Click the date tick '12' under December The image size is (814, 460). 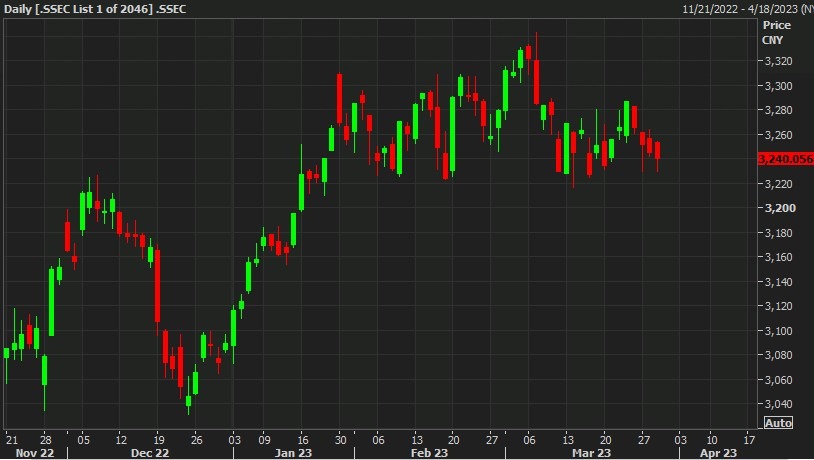tap(121, 440)
